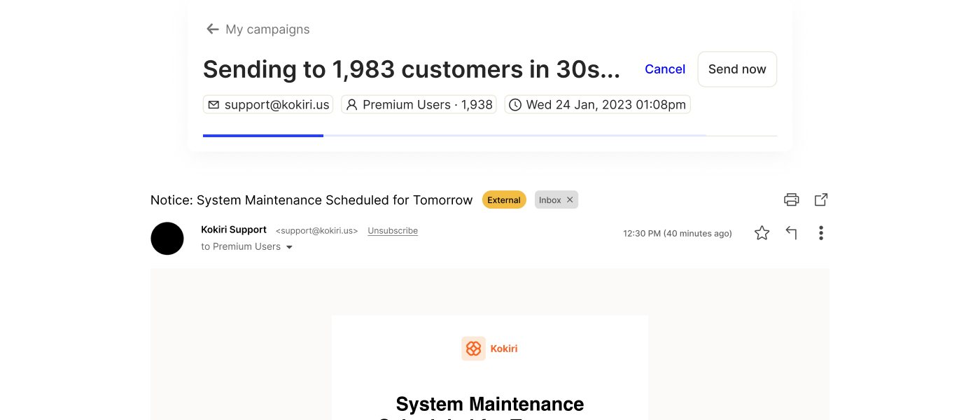This screenshot has width=980, height=420.
Task: Remove the Inbox label with X
Action: [570, 200]
